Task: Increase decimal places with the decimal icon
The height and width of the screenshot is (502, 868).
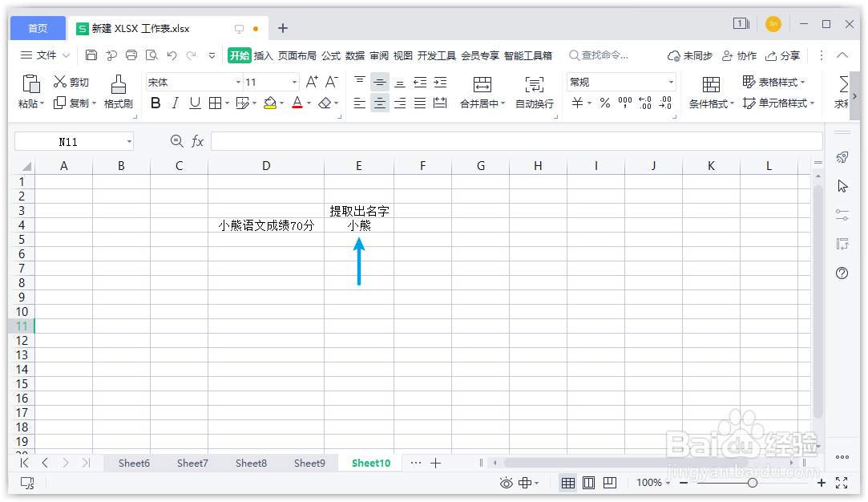Action: (x=644, y=103)
